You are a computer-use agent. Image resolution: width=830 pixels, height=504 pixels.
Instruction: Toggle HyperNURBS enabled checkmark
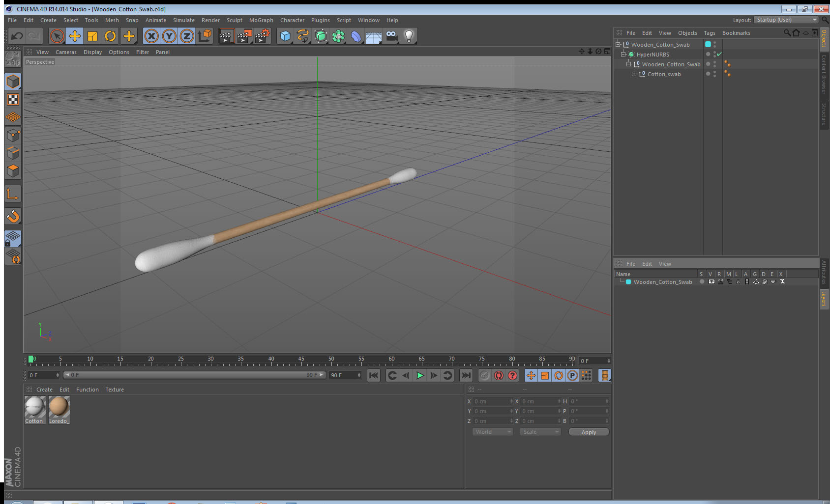coord(719,54)
